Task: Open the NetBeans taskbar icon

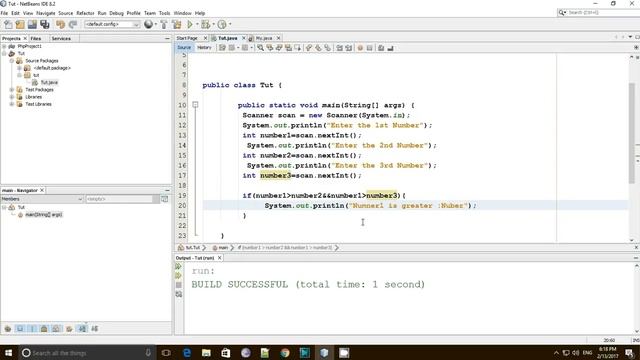Action: point(324,353)
